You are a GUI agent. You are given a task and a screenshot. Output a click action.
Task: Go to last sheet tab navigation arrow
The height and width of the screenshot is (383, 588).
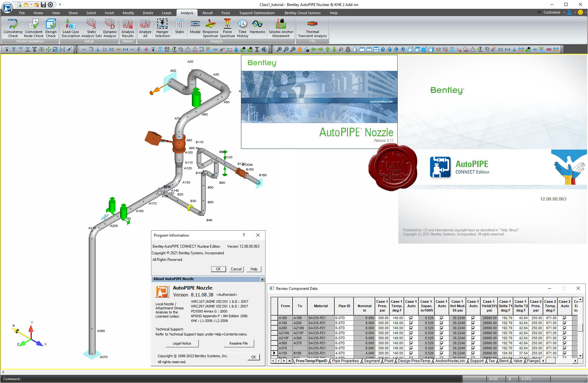(290, 361)
